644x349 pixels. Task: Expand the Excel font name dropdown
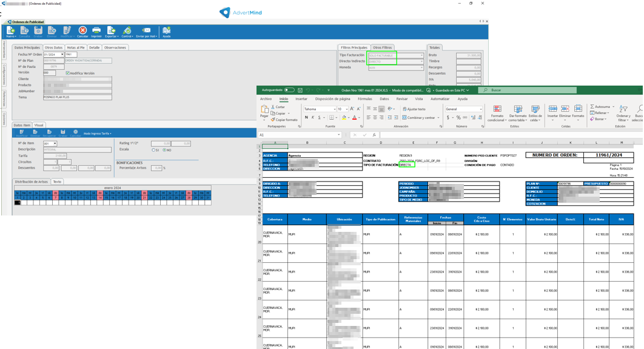pos(334,109)
